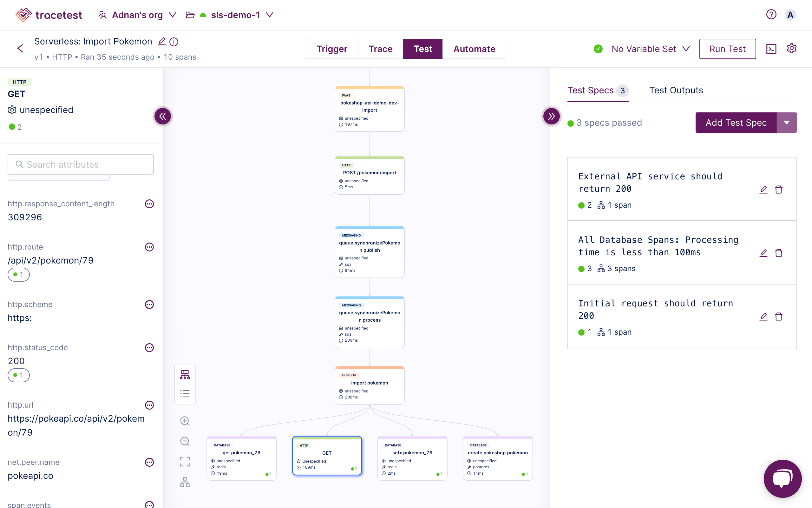Open actions for http.route attribute
Viewport: 812px width, 508px height.
(x=149, y=247)
